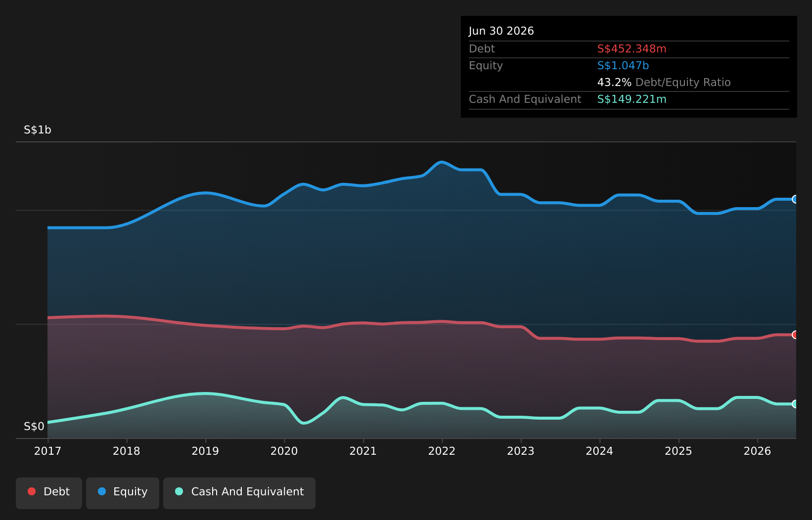Click the blue Equity endpoint marker
Viewport: 812px width, 520px height.
click(x=795, y=199)
